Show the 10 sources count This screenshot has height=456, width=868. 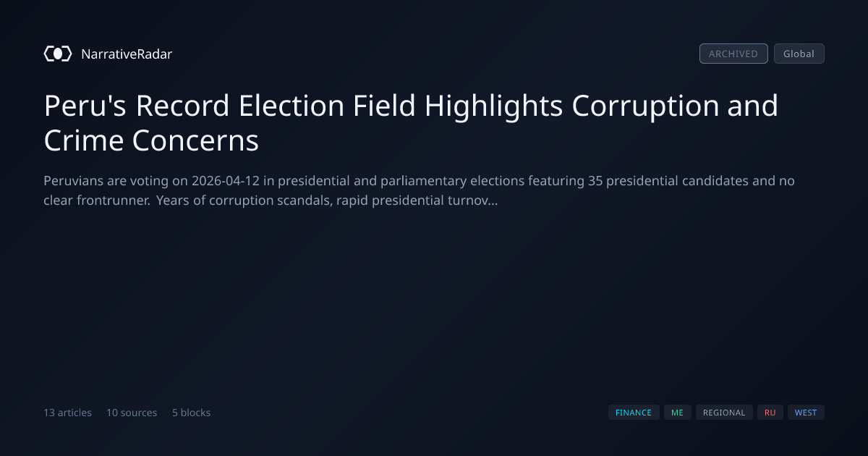point(132,413)
